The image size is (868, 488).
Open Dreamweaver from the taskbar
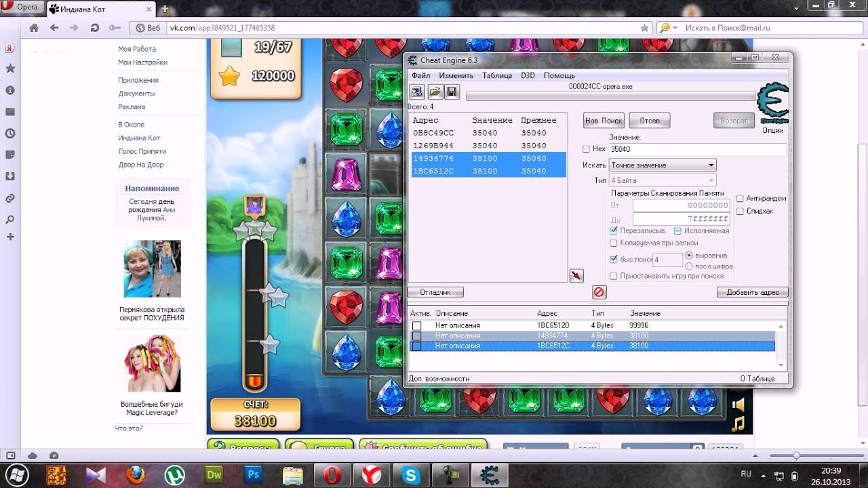click(x=214, y=474)
